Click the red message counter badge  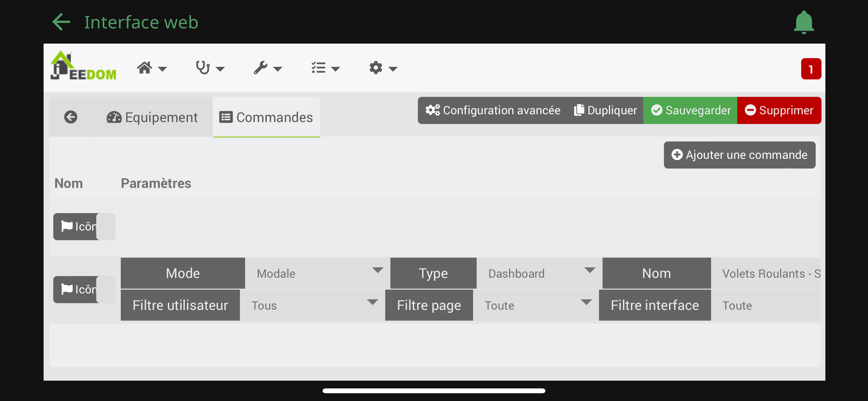point(811,69)
